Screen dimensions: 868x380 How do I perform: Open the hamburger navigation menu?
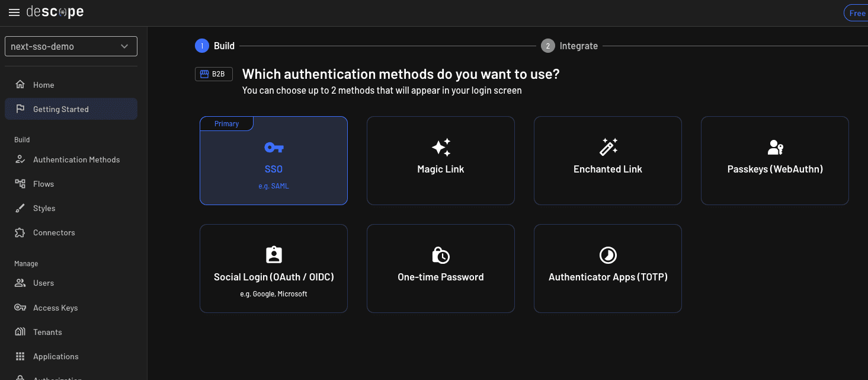point(14,12)
